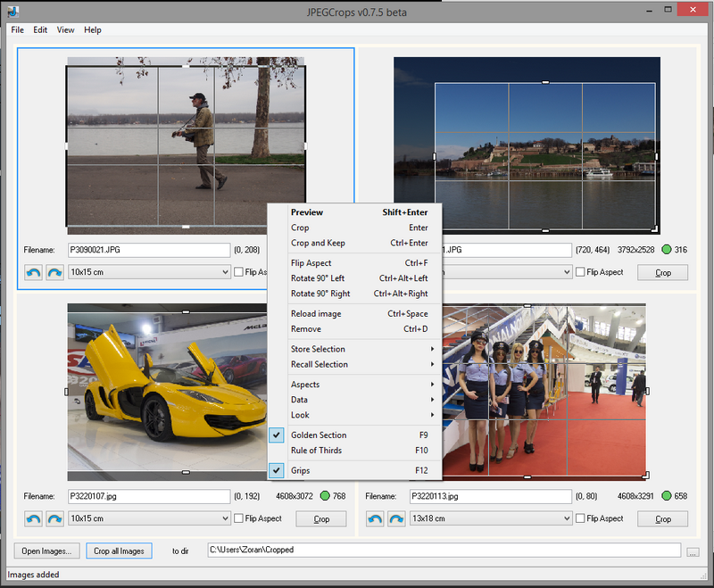Open the 13x18 cm aspect dropdown
This screenshot has height=588, width=714.
491,518
